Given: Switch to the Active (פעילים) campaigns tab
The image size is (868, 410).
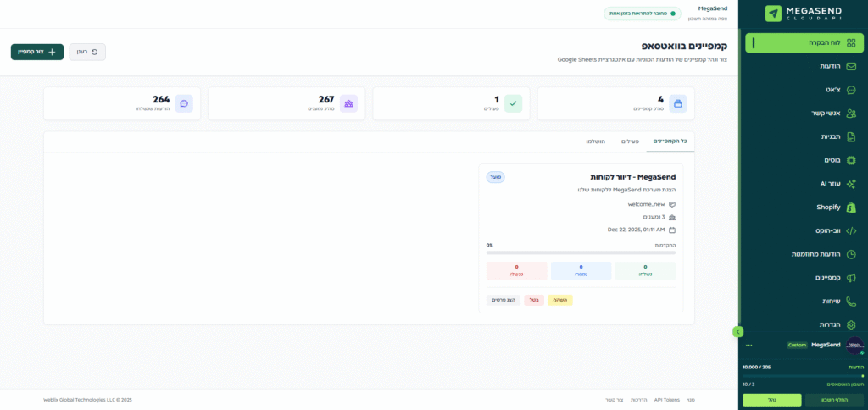Looking at the screenshot, I should 630,141.
